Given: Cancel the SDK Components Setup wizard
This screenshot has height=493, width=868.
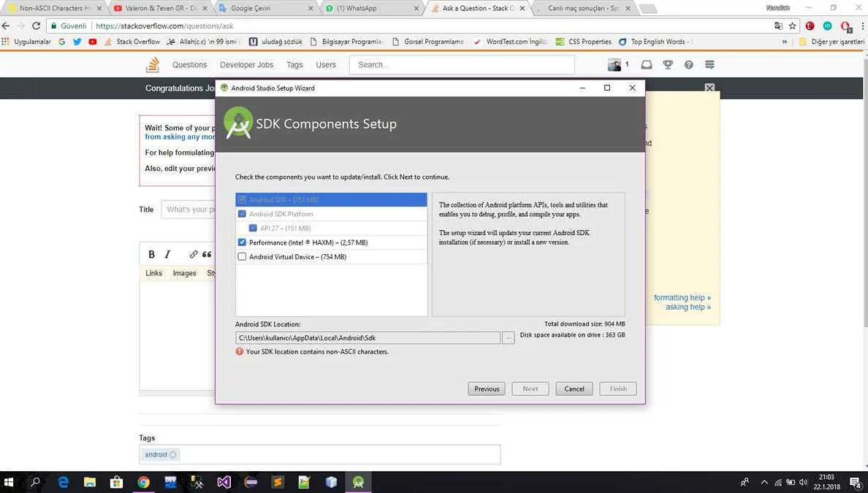Looking at the screenshot, I should coord(574,389).
